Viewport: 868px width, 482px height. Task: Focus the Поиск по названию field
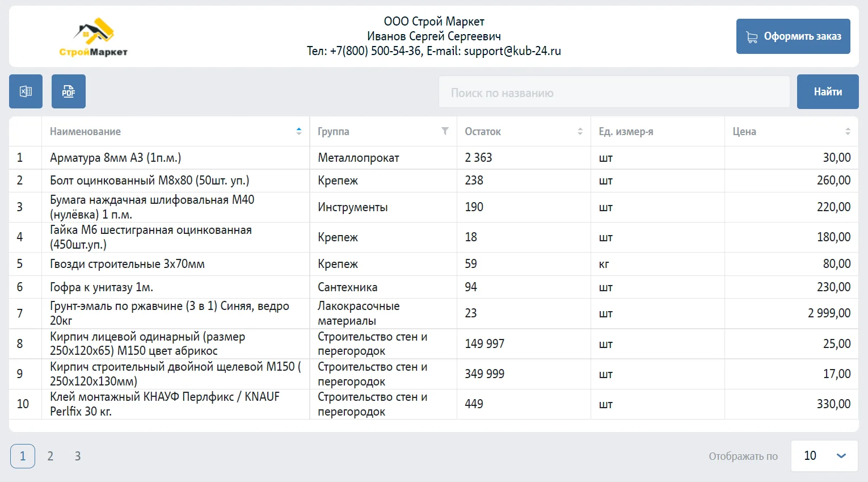pos(614,93)
